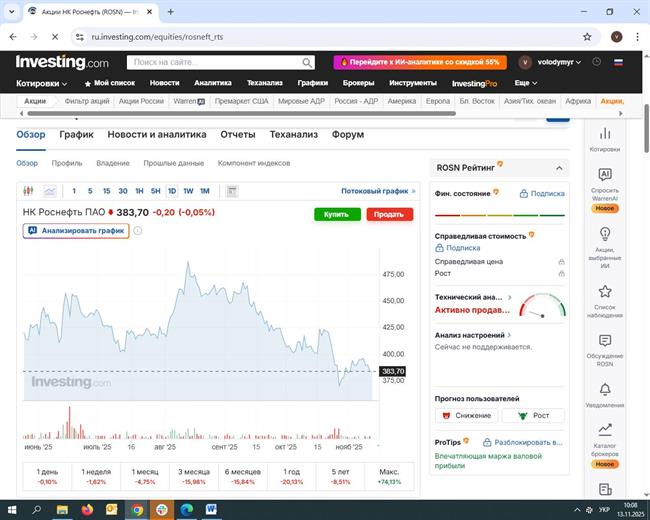This screenshot has height=520, width=650.
Task: Click the chart news overlay icon
Action: point(232,191)
